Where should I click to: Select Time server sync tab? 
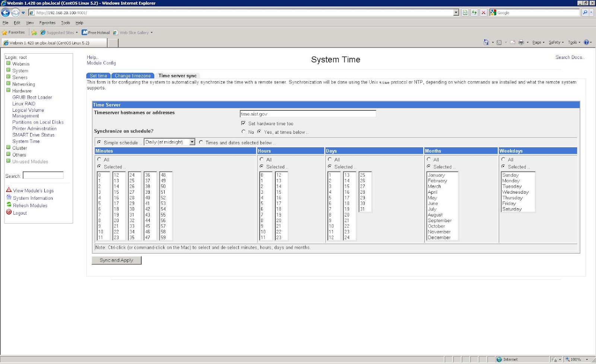pos(178,76)
